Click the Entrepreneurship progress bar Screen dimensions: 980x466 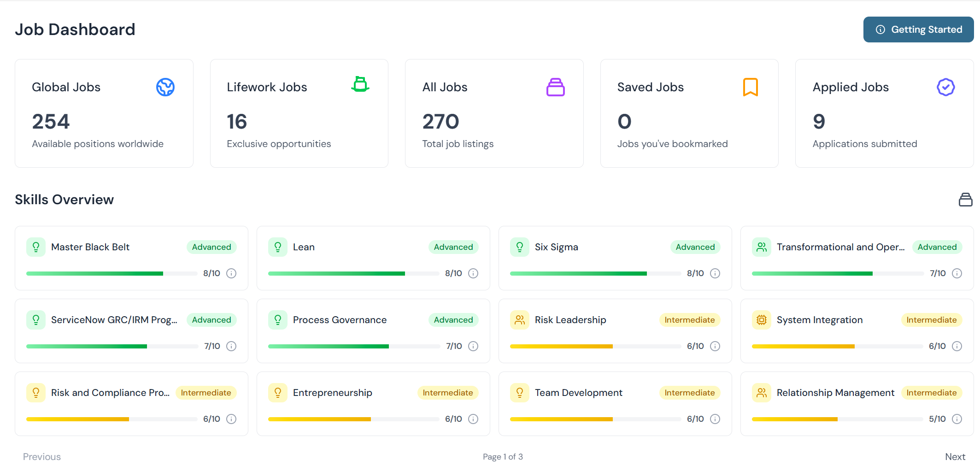coord(353,419)
